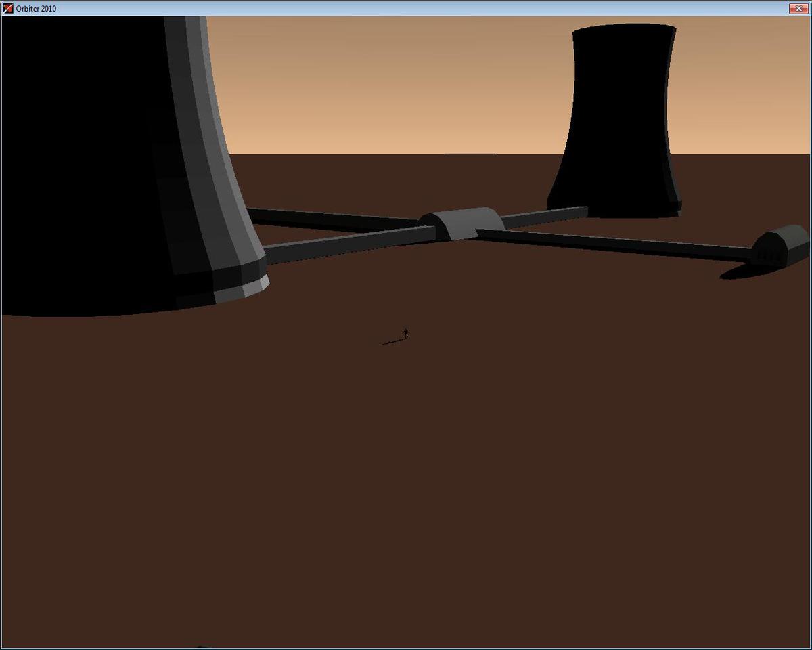Click the central pipe junction housing
This screenshot has width=812, height=650.
click(462, 223)
